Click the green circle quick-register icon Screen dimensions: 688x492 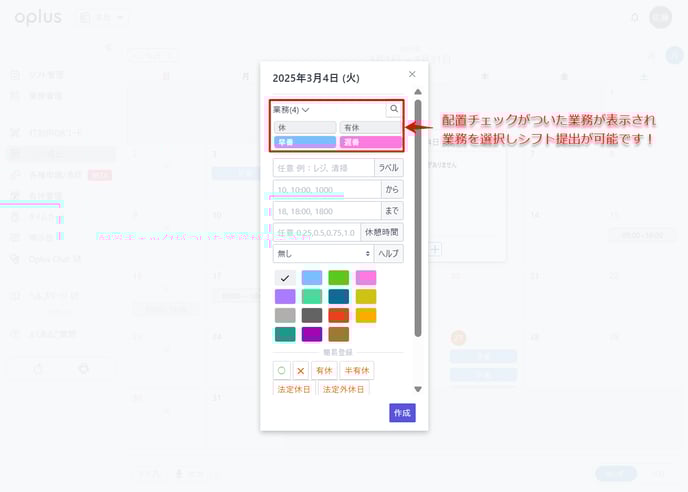click(x=281, y=370)
